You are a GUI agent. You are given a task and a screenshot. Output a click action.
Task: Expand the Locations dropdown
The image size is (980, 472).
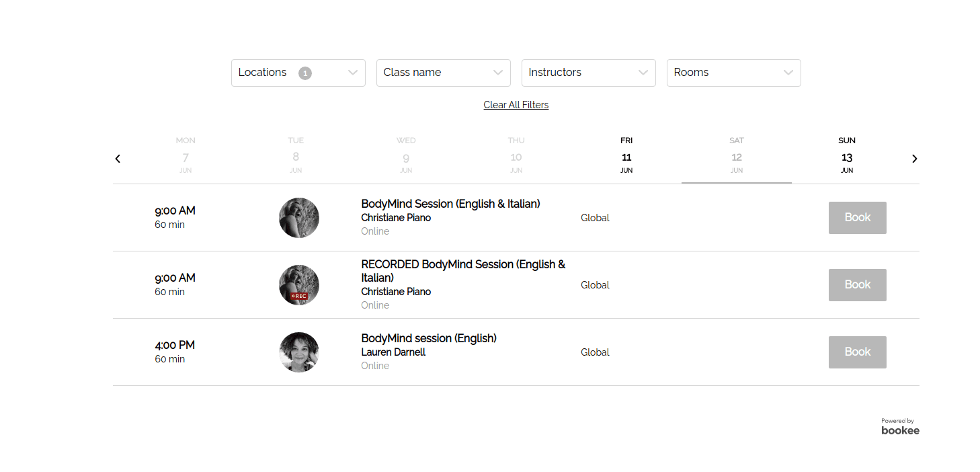[x=298, y=73]
